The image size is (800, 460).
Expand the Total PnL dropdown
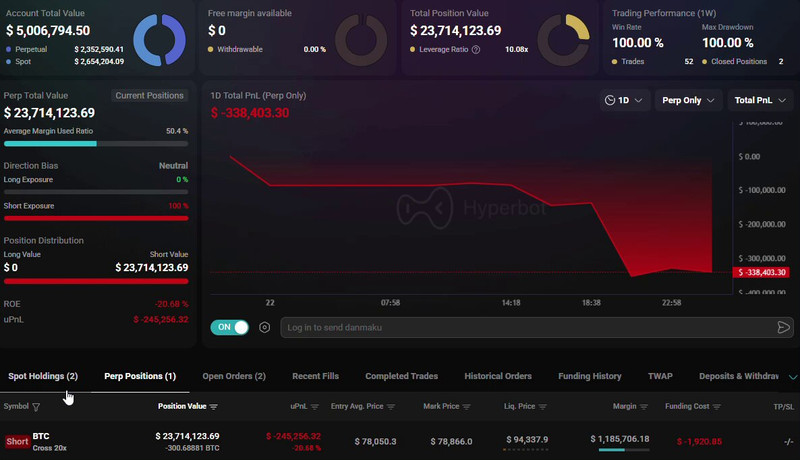[x=759, y=100]
